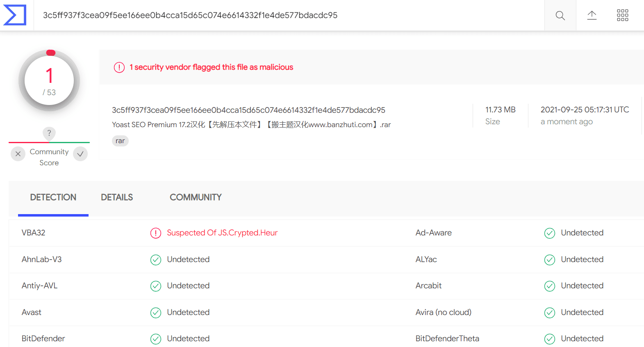Click the green check icon for Avast
This screenshot has height=347, width=644.
[x=156, y=313]
